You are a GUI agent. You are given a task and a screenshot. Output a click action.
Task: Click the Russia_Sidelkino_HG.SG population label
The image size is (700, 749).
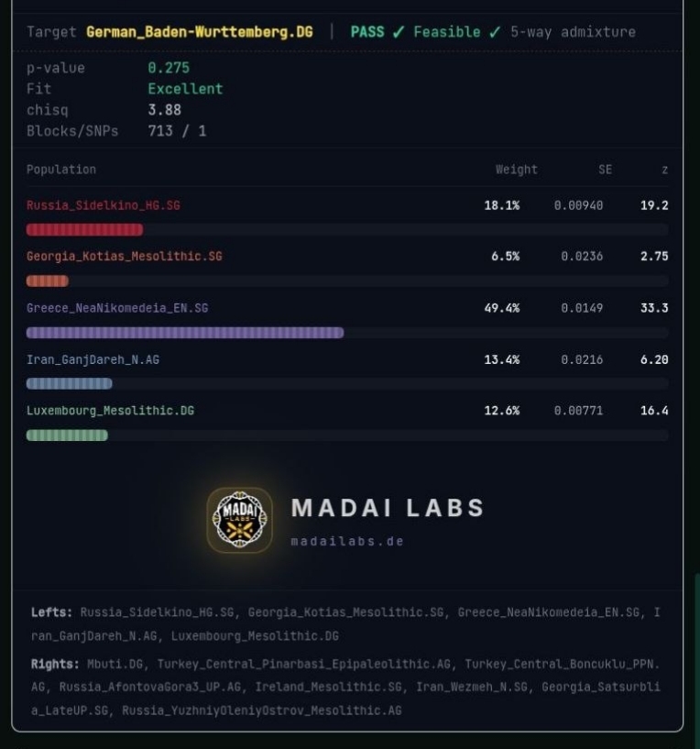coord(104,205)
